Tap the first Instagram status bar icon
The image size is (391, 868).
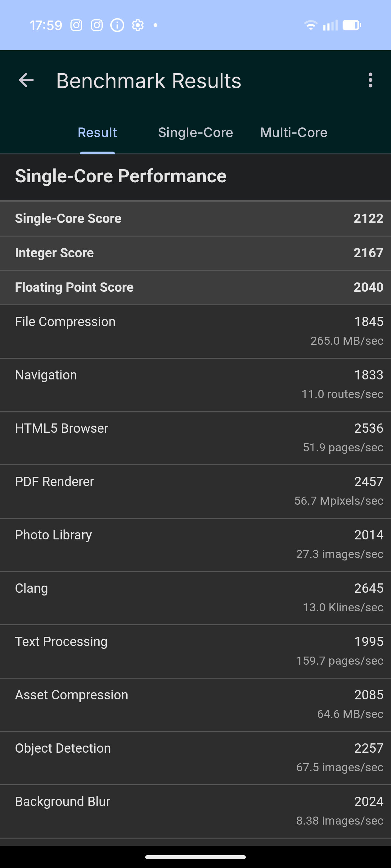click(x=76, y=25)
